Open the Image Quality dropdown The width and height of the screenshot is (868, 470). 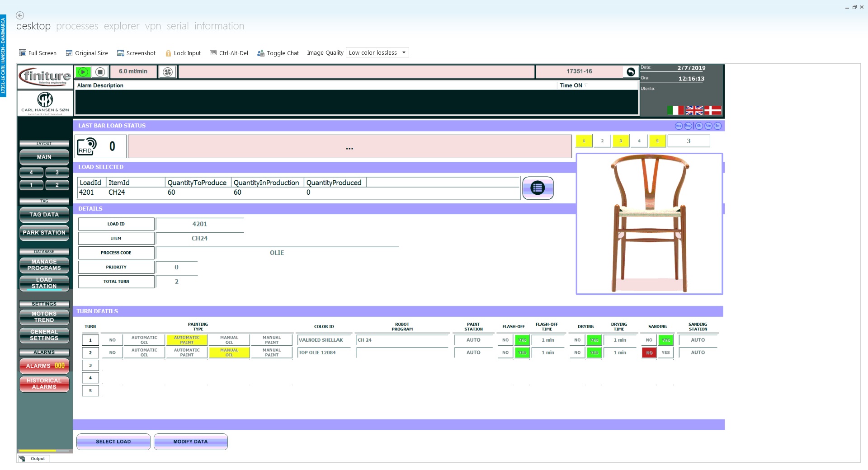pyautogui.click(x=377, y=52)
